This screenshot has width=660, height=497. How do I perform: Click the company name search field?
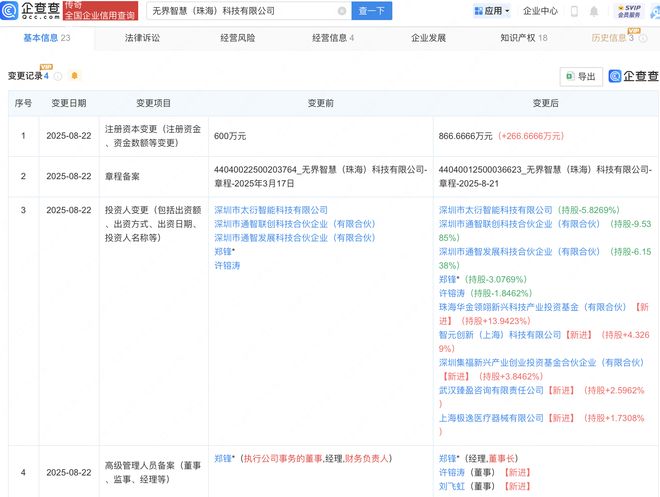coord(249,11)
